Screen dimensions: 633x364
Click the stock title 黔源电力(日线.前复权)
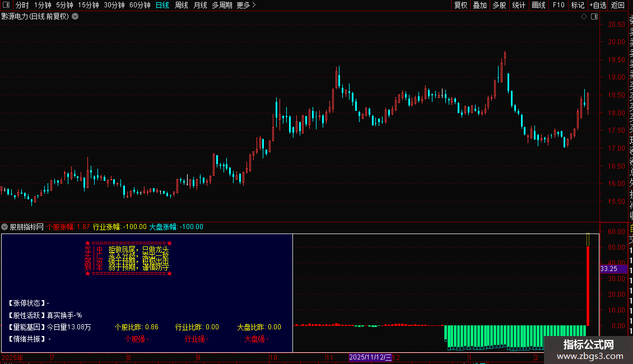pos(35,17)
